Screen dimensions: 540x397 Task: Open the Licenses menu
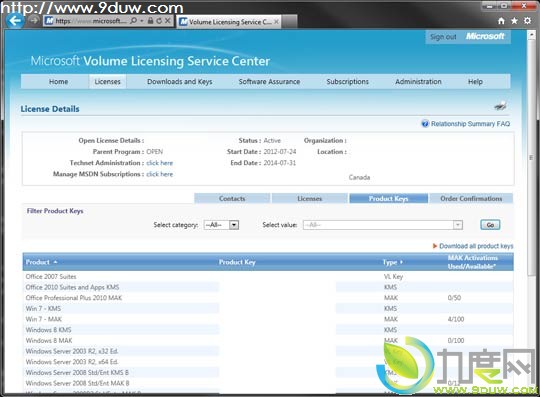point(107,82)
